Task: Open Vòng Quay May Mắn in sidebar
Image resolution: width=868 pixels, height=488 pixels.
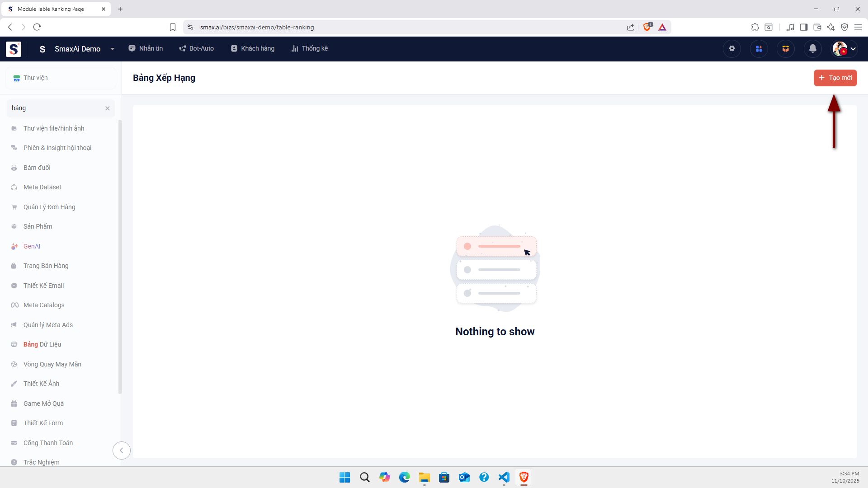Action: click(x=52, y=364)
